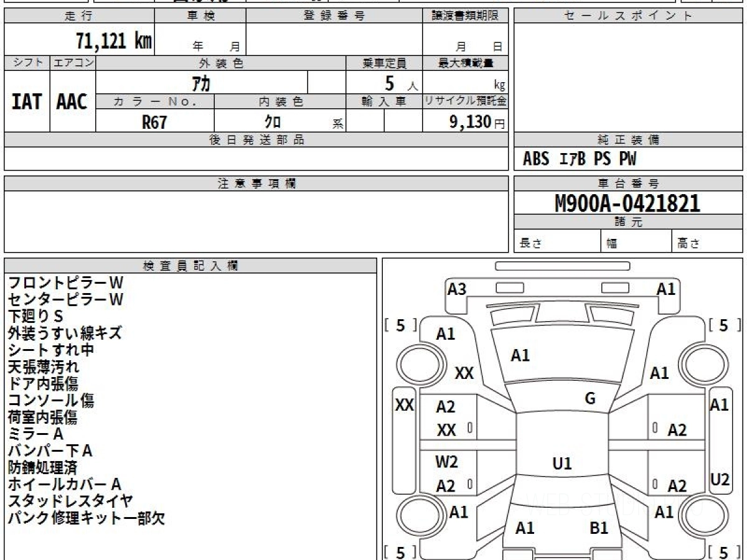Select exterior color value アカ
The width and height of the screenshot is (747, 560).
tap(202, 82)
